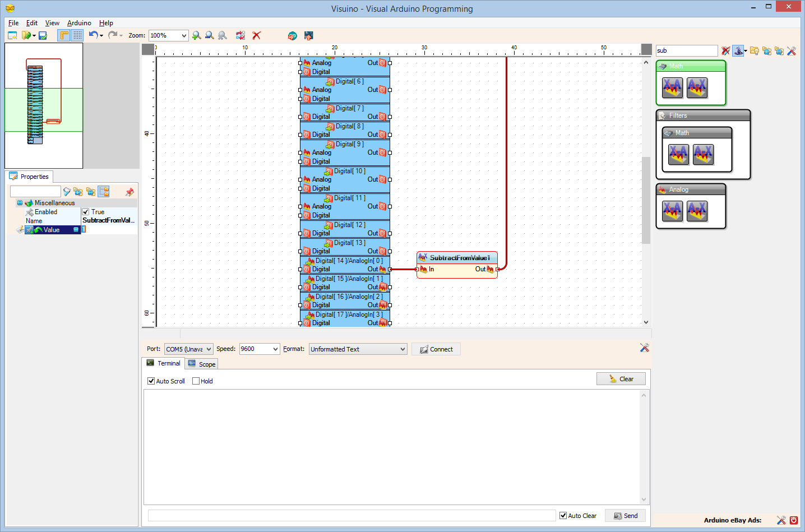Image resolution: width=805 pixels, height=532 pixels.
Task: Expand all component categories with folder-plus icon
Action: click(x=767, y=50)
